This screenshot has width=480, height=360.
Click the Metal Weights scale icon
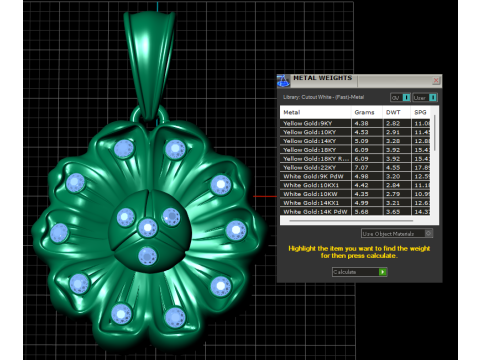tap(283, 81)
